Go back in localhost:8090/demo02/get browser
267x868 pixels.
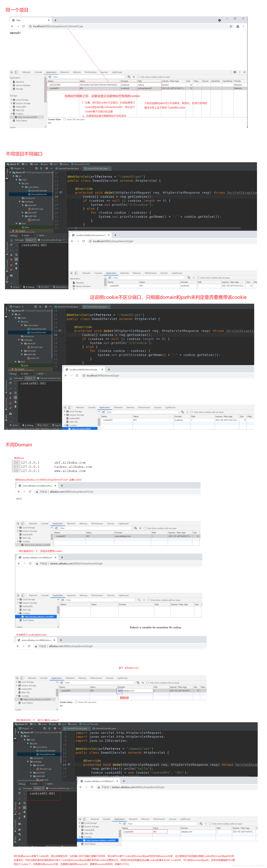66,375
